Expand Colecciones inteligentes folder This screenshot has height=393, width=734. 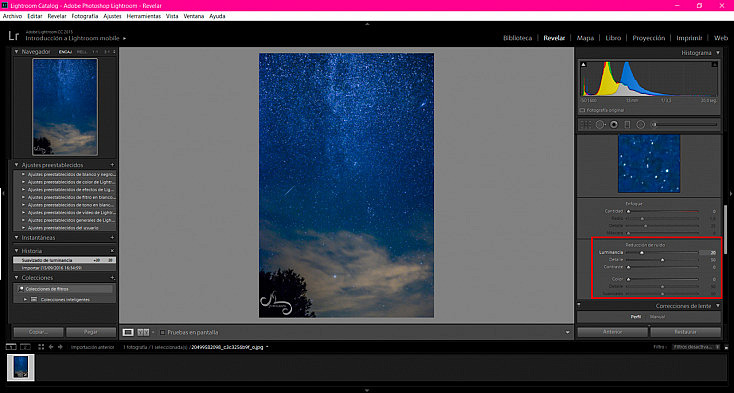(x=25, y=299)
